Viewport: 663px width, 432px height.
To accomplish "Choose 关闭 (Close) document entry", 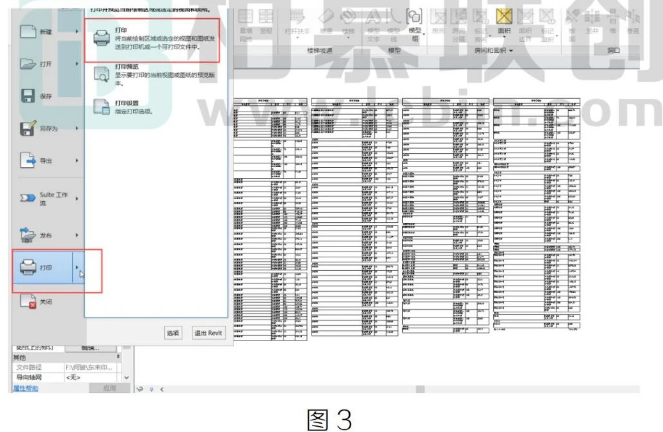I will point(49,301).
